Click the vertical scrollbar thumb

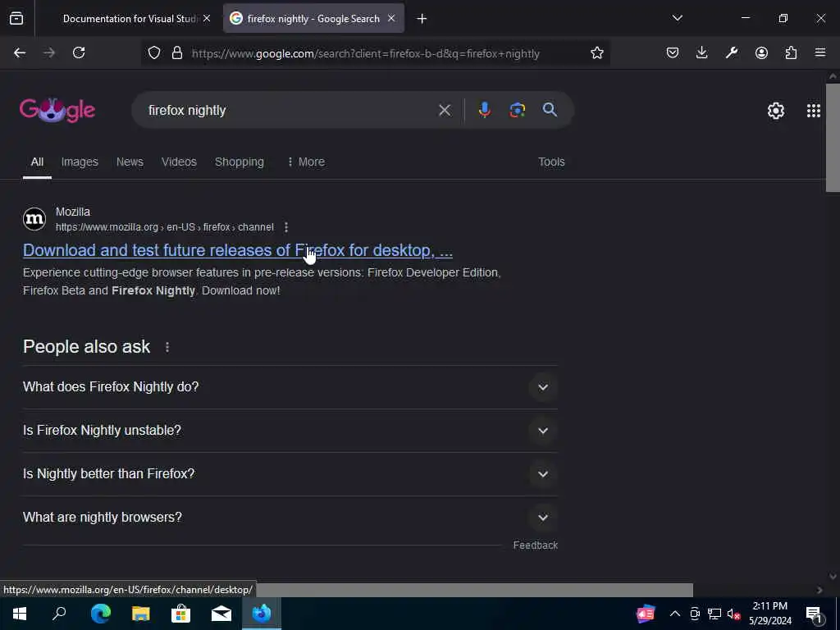(x=833, y=137)
